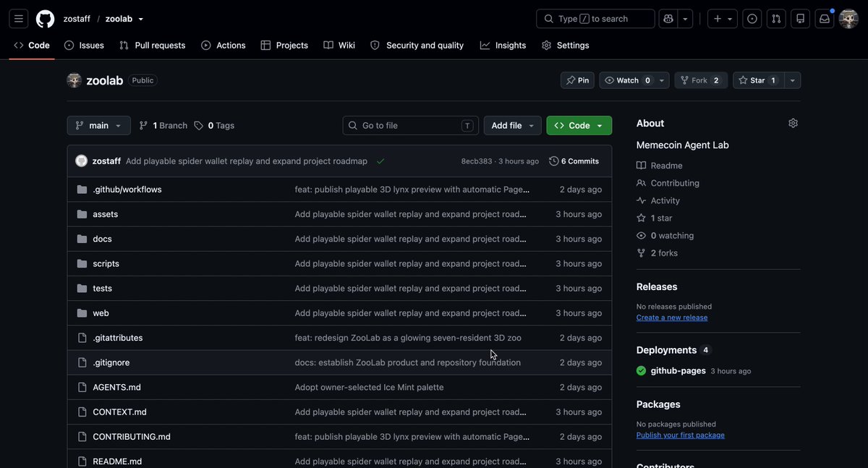Open the tests folder
Image resolution: width=868 pixels, height=468 pixels.
(103, 288)
